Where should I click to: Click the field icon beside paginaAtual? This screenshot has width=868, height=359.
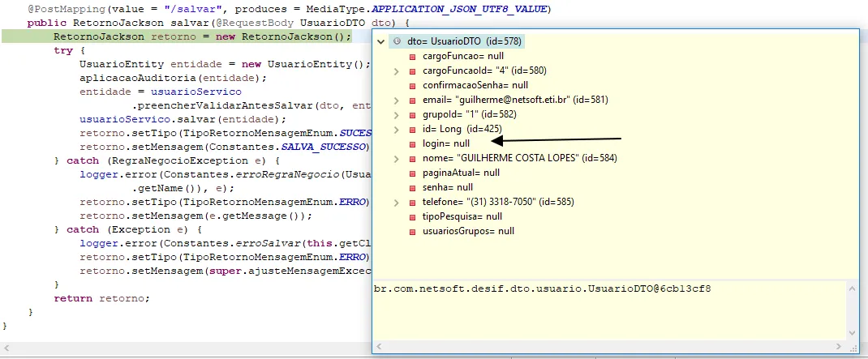point(412,173)
